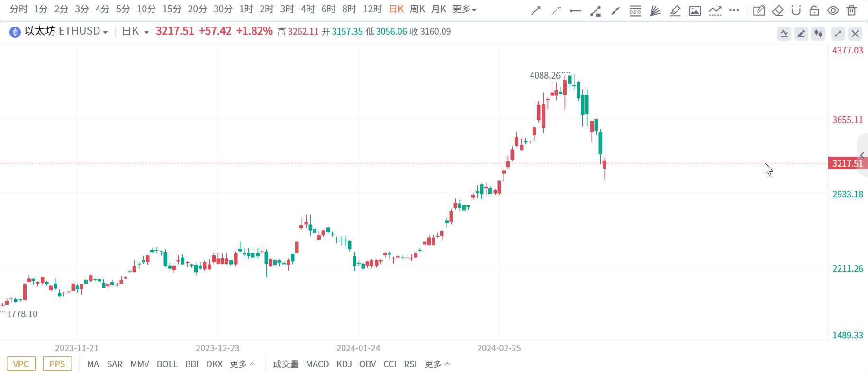The height and width of the screenshot is (373, 868).
Task: Click the 3217.51 current price label
Action: tap(847, 163)
